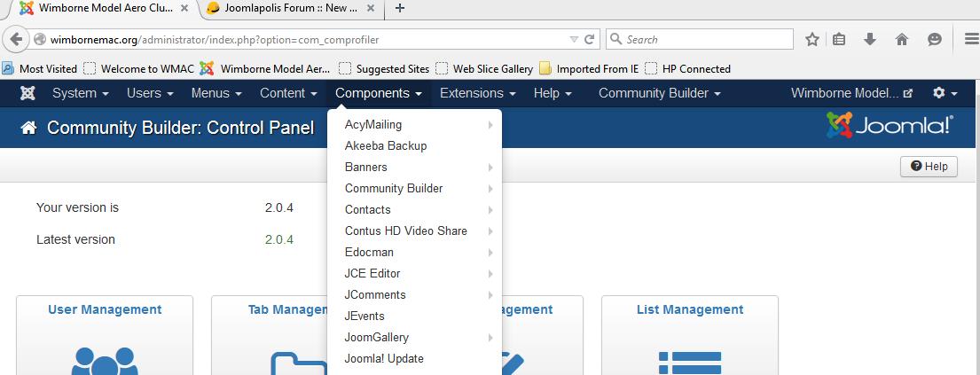
Task: Reload the page with the refresh icon
Action: tap(590, 39)
